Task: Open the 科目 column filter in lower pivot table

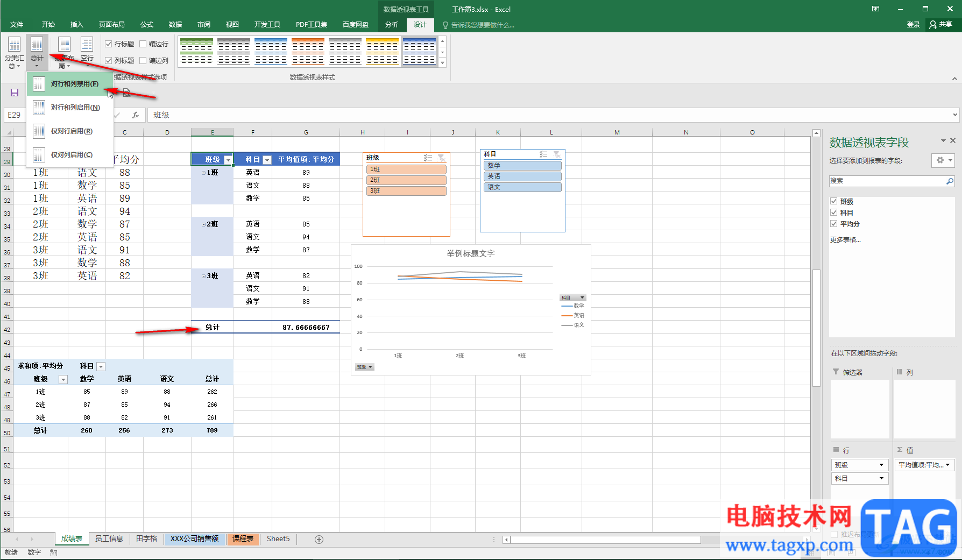Action: 101,366
